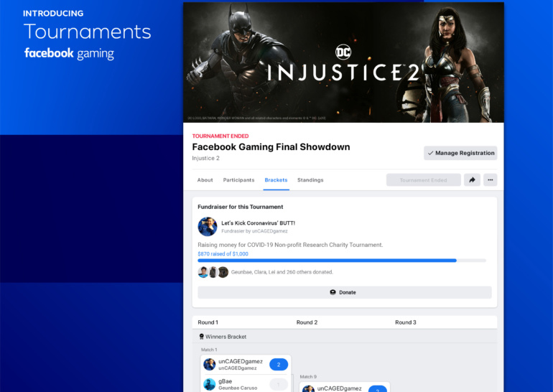
Task: Click the Donate button
Action: pyautogui.click(x=345, y=292)
